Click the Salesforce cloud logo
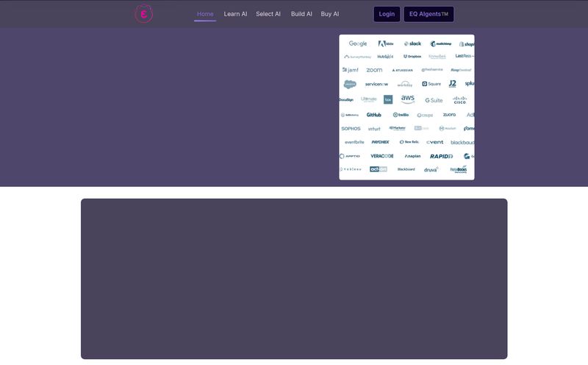 click(x=350, y=84)
